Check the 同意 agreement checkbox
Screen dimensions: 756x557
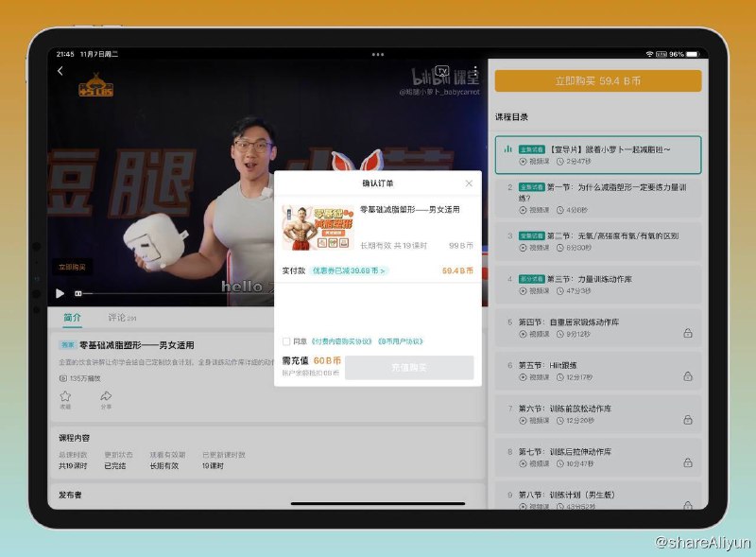[285, 340]
